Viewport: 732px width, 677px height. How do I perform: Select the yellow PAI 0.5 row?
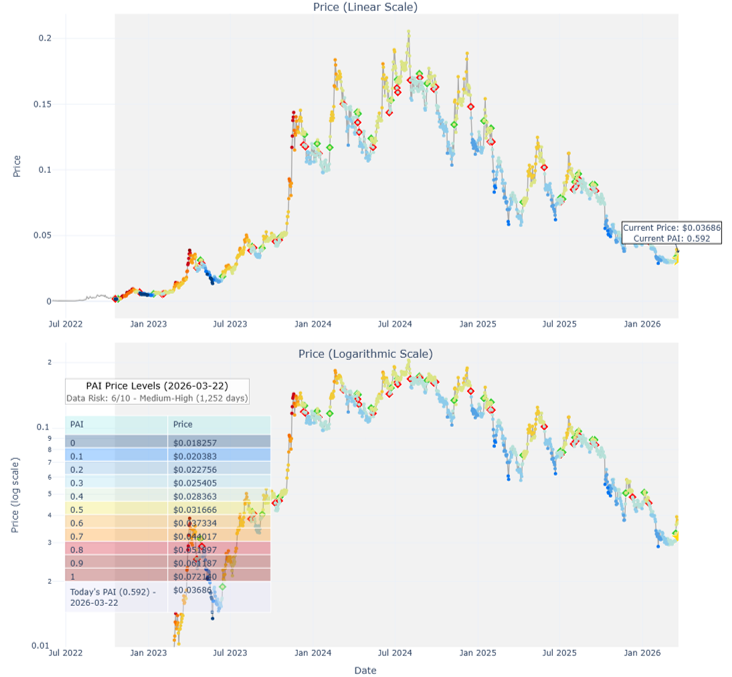pyautogui.click(x=117, y=509)
